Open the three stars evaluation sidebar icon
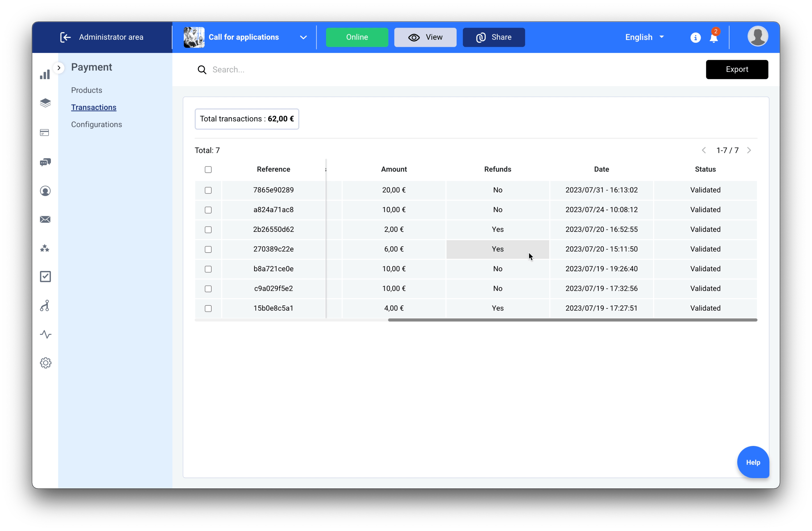Viewport: 812px width, 531px height. coord(45,248)
